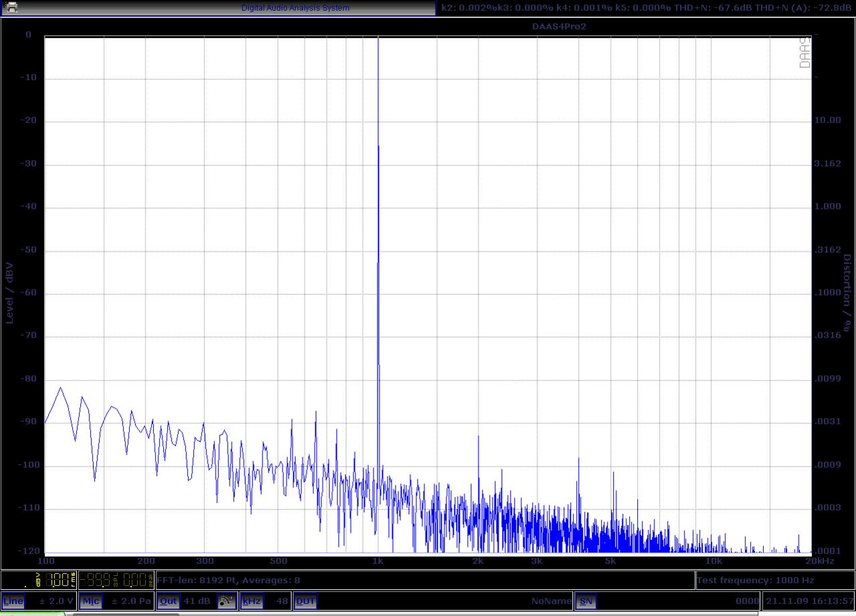Click the 10.00 distortion scale label

pos(827,120)
